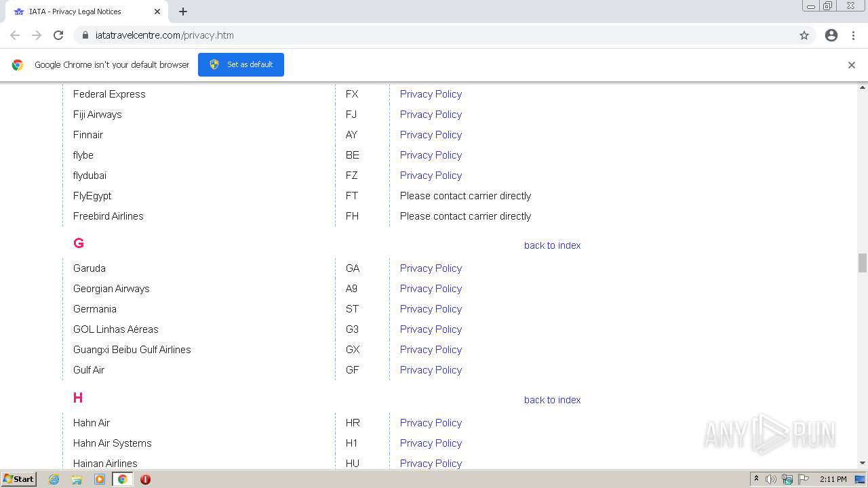This screenshot has width=868, height=488.
Task: Open flybe Privacy Policy link
Action: [x=431, y=155]
